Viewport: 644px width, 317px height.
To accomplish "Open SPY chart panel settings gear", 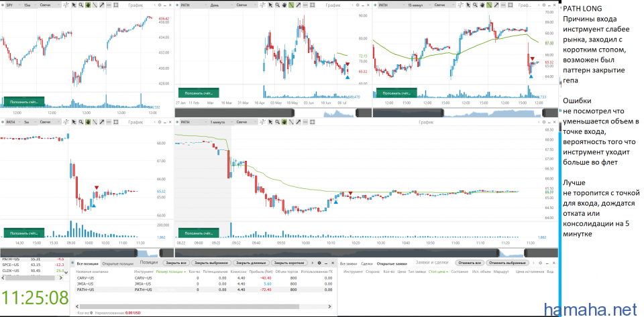I will (160, 5).
